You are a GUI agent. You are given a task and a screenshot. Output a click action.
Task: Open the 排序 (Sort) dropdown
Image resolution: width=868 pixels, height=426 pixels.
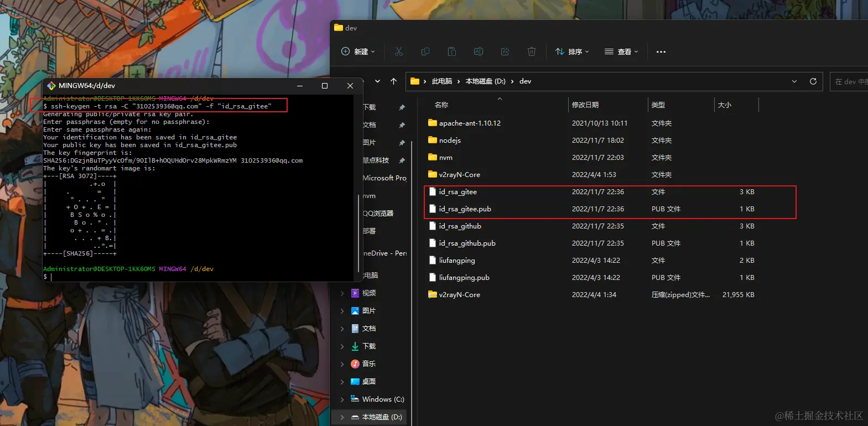[x=572, y=51]
